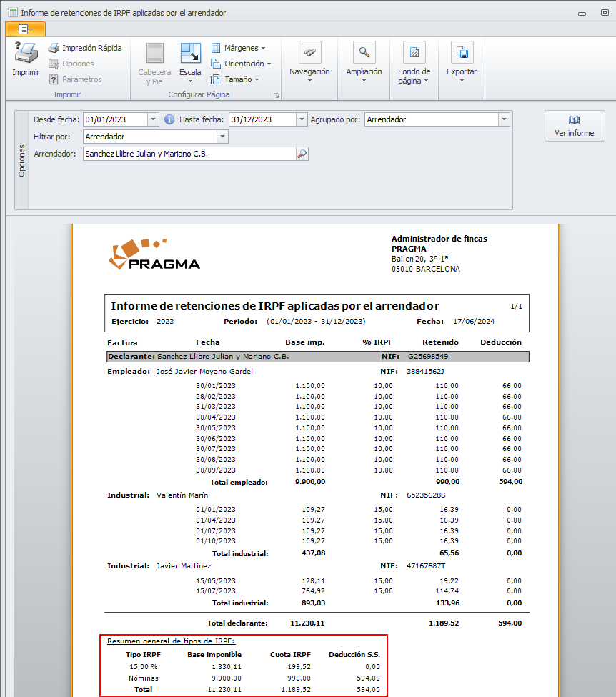The height and width of the screenshot is (697, 616).
Task: Open the Tamaño page size dropdown
Action: [234, 79]
